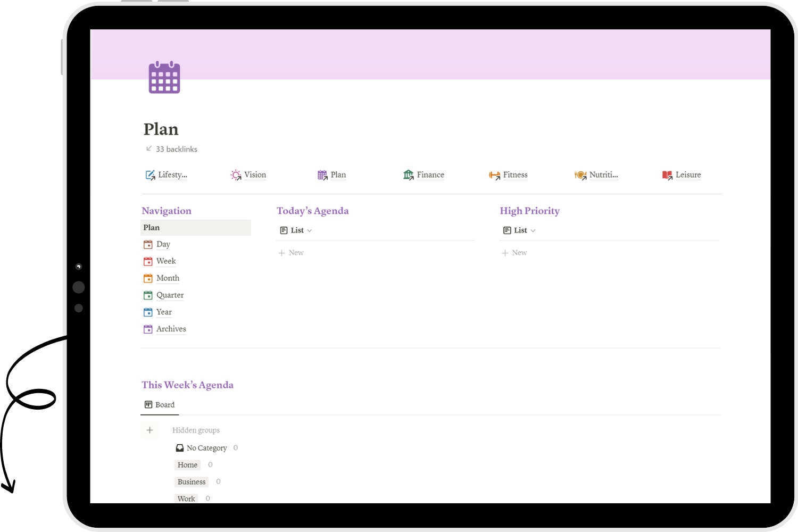Click the High Priority heading
The height and width of the screenshot is (532, 798).
click(x=530, y=211)
